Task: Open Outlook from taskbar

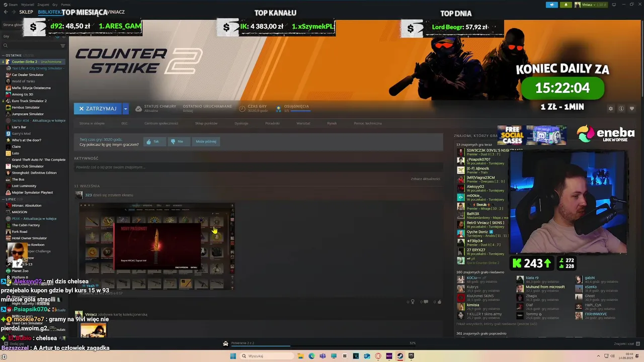Action: point(367,356)
